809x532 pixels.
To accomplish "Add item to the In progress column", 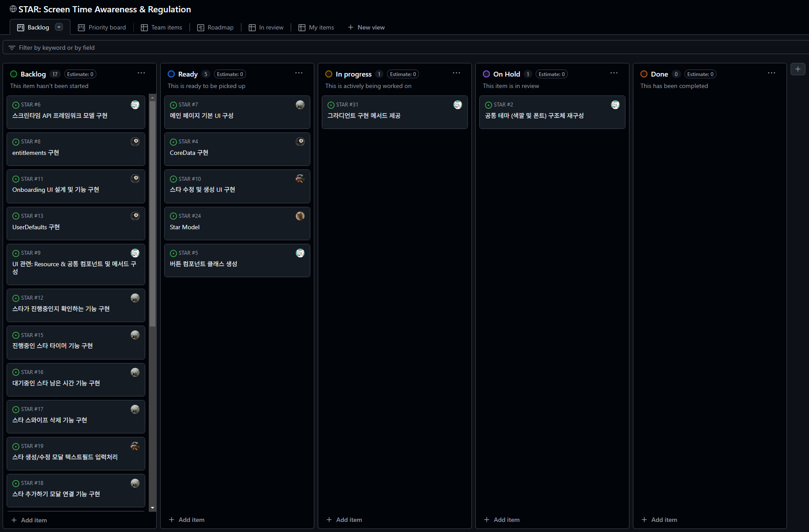I will [344, 520].
